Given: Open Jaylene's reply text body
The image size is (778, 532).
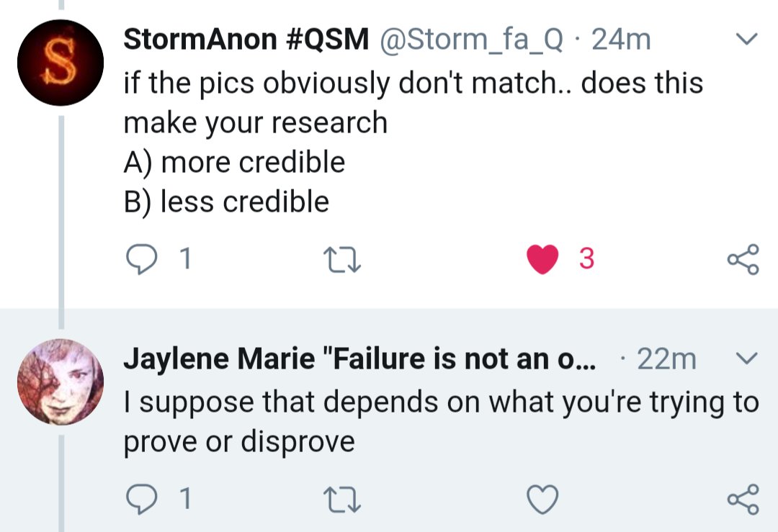Looking at the screenshot, I should 441,421.
